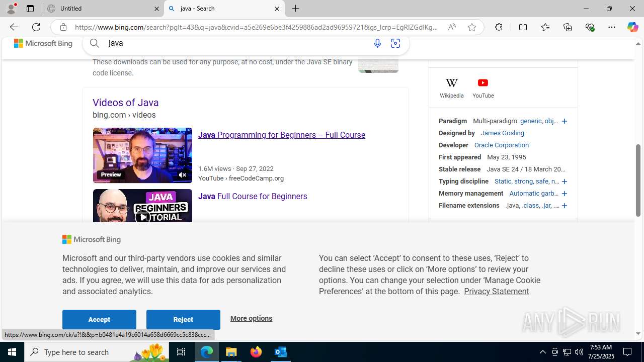Show hidden system tray icons
The image size is (644, 362).
pyautogui.click(x=542, y=352)
